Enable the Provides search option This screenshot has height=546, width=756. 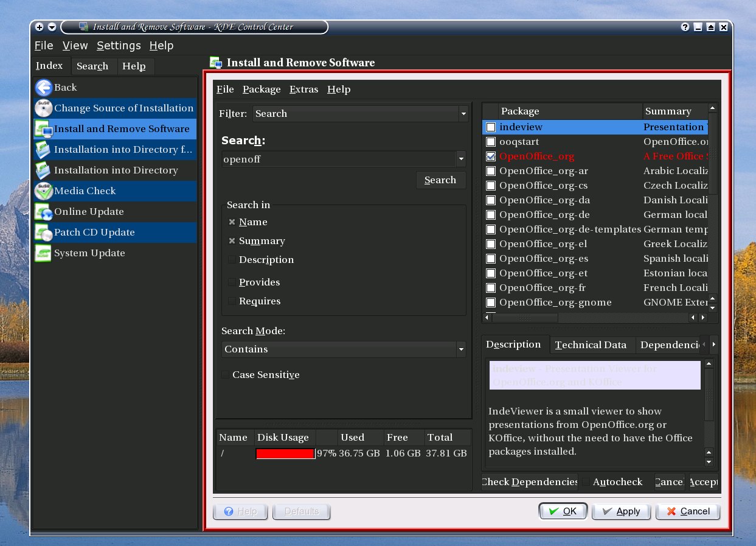coord(232,282)
